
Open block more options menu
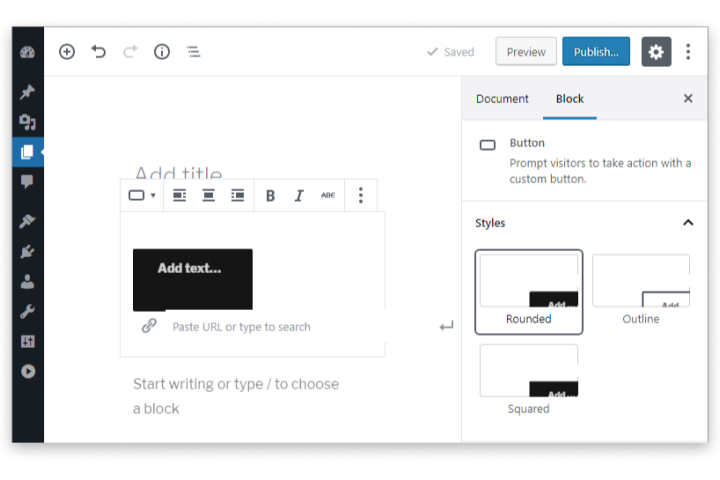point(361,196)
